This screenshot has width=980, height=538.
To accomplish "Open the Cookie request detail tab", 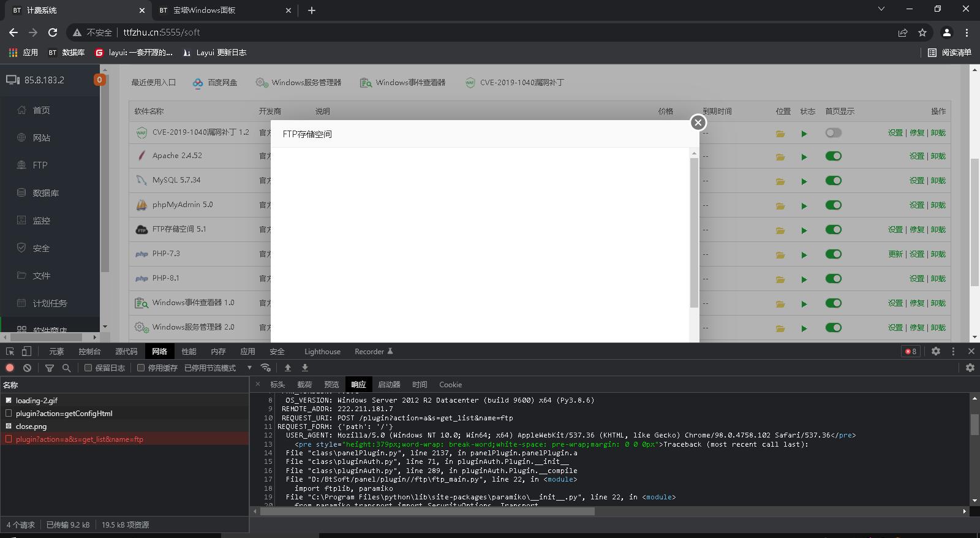I will (450, 385).
